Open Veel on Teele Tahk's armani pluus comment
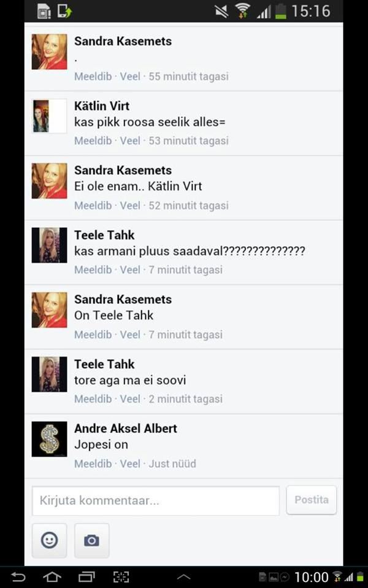368x588 pixels. pyautogui.click(x=130, y=270)
